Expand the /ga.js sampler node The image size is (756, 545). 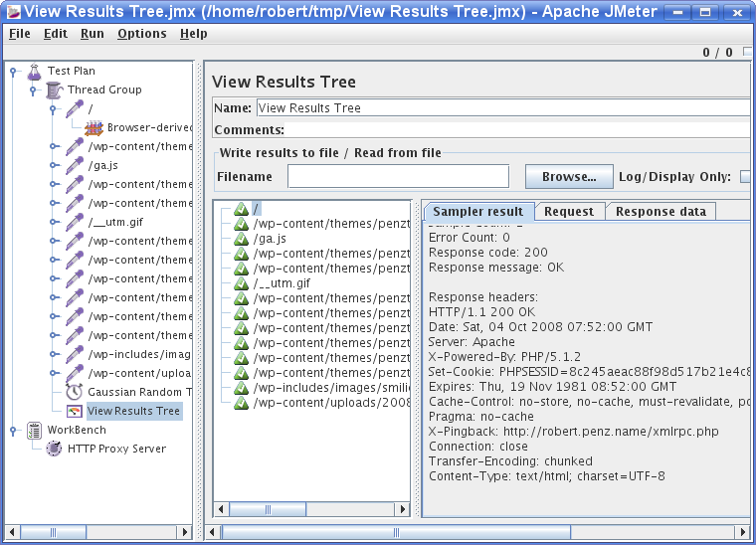[55, 165]
